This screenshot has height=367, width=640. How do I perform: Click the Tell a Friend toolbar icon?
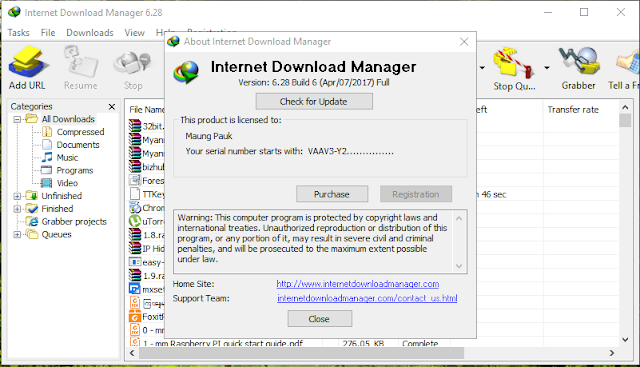point(624,68)
